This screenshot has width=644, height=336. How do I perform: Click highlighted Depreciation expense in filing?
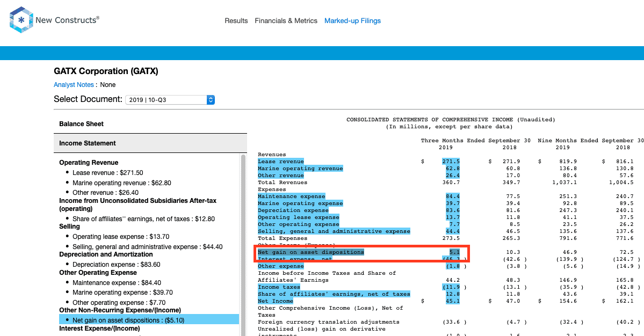293,210
